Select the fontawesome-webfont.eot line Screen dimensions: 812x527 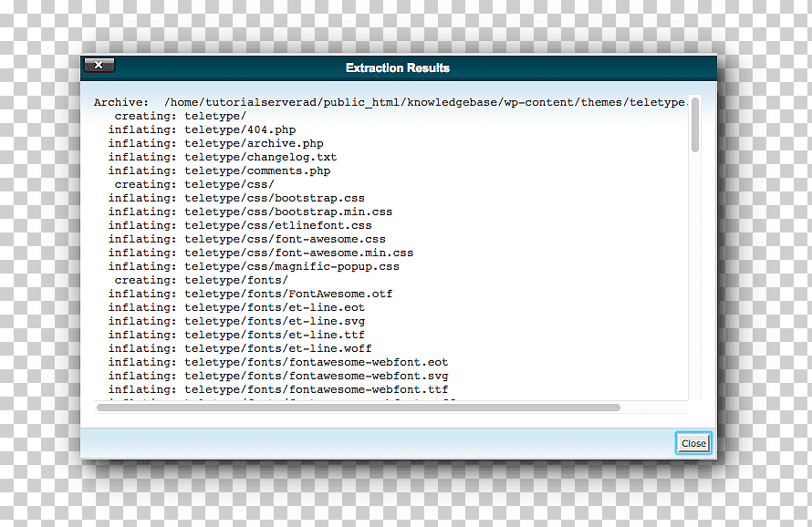click(x=278, y=362)
